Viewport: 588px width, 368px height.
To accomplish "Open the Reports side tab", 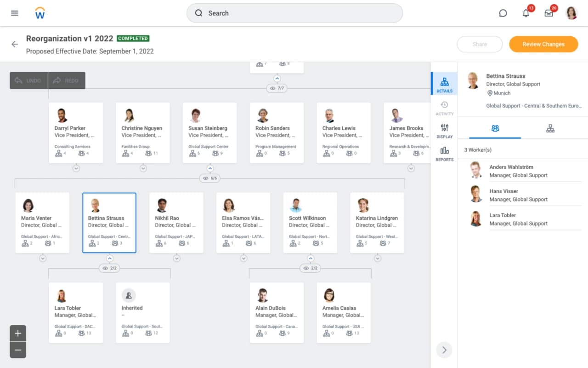I will pos(444,154).
